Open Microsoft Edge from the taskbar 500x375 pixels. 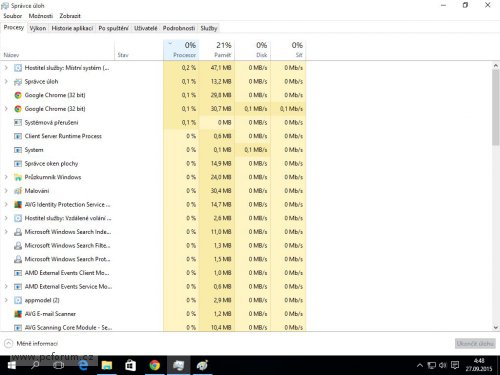pyautogui.click(x=83, y=365)
